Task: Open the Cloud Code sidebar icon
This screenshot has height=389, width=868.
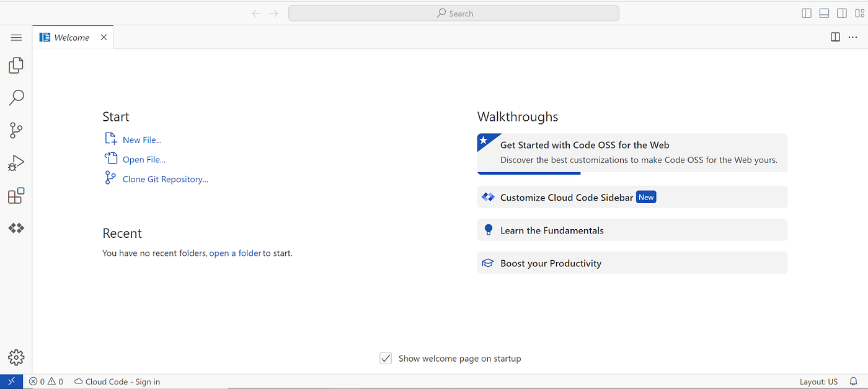Action: tap(16, 229)
